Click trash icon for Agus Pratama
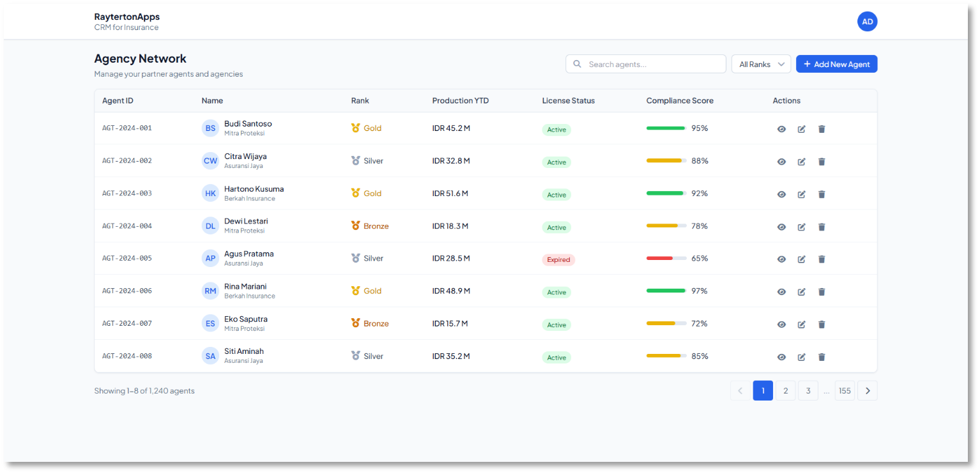This screenshot has height=474, width=980. click(x=822, y=259)
